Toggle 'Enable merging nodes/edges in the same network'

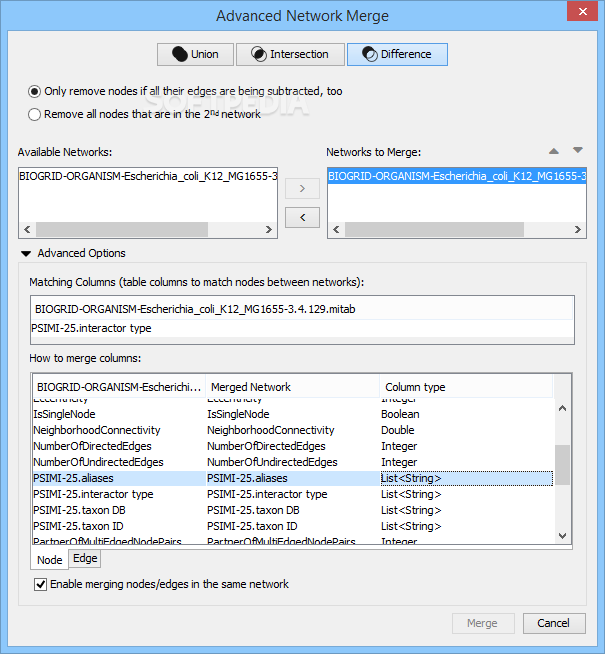tap(40, 585)
